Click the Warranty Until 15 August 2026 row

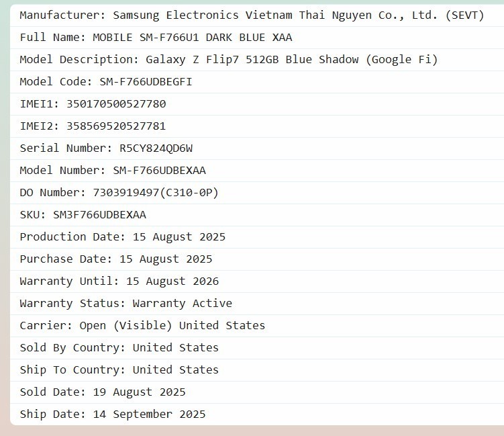pos(119,281)
